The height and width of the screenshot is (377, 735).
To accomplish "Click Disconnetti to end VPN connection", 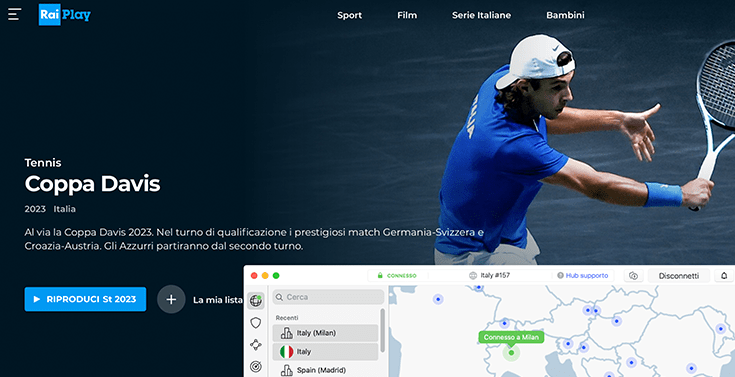I will 679,276.
